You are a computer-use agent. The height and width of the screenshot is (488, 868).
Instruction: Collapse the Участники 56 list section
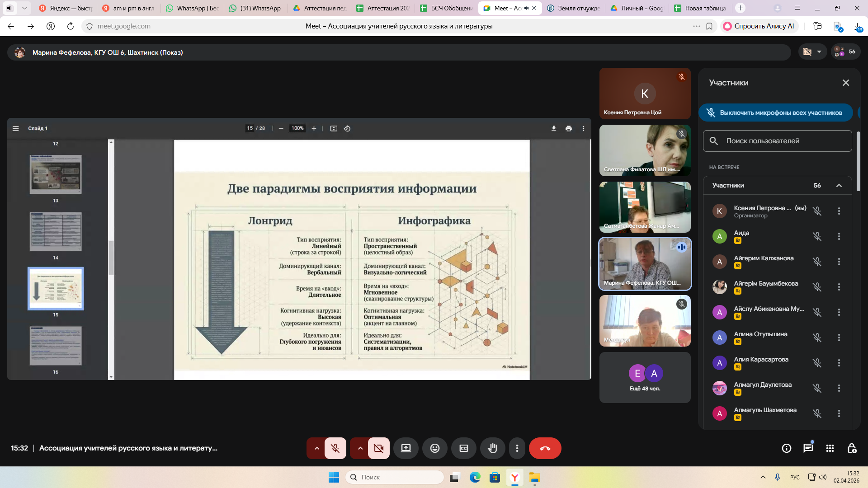[839, 186]
